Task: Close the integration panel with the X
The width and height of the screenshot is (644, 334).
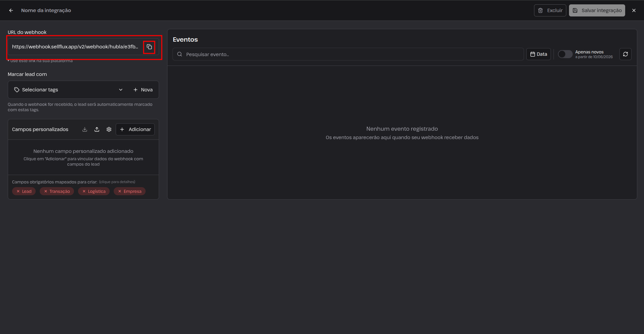Action: (x=634, y=10)
